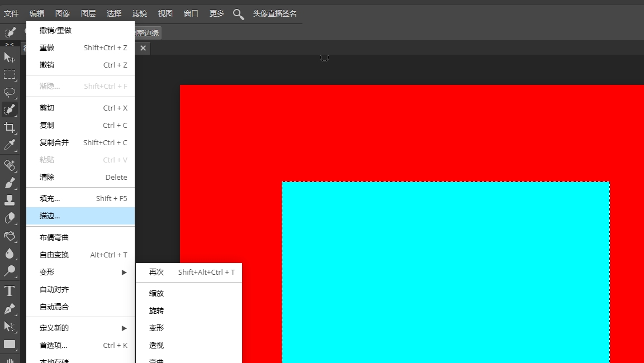Select the Move tool

click(x=8, y=58)
